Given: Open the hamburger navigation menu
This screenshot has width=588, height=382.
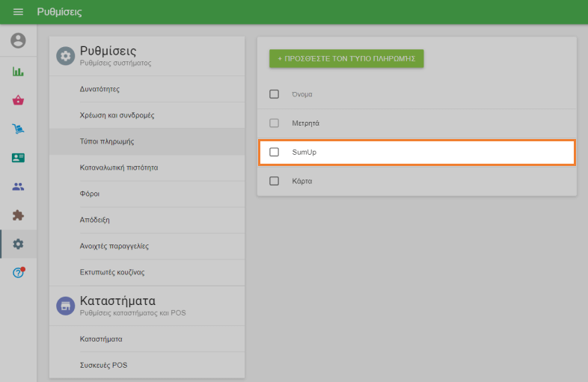Looking at the screenshot, I should (x=18, y=12).
